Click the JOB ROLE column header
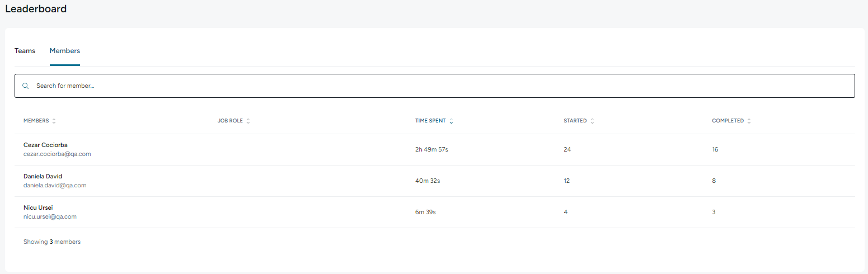Image resolution: width=868 pixels, height=274 pixels. [230, 121]
